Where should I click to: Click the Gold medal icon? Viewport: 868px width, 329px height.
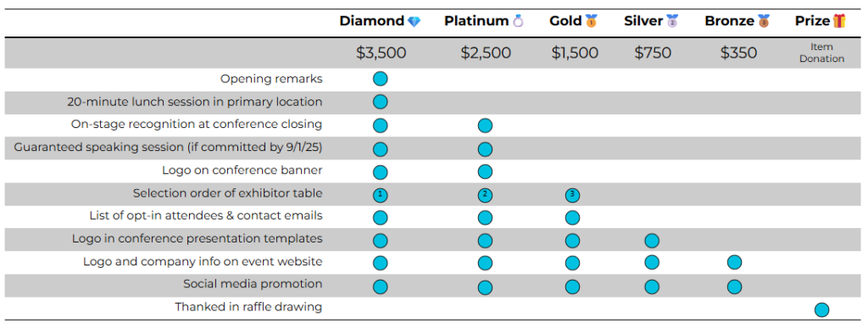[x=592, y=21]
